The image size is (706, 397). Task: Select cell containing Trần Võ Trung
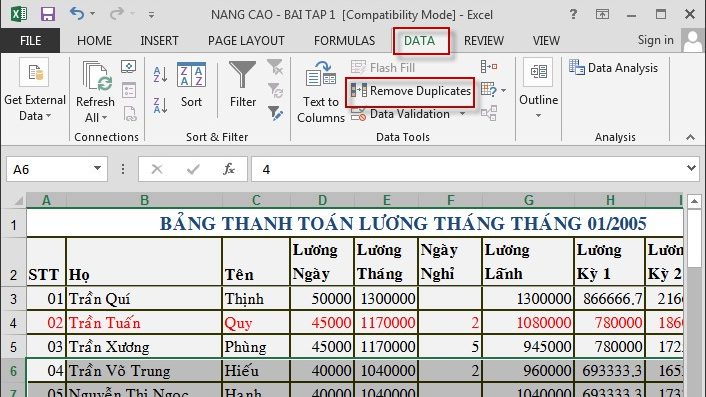point(144,370)
